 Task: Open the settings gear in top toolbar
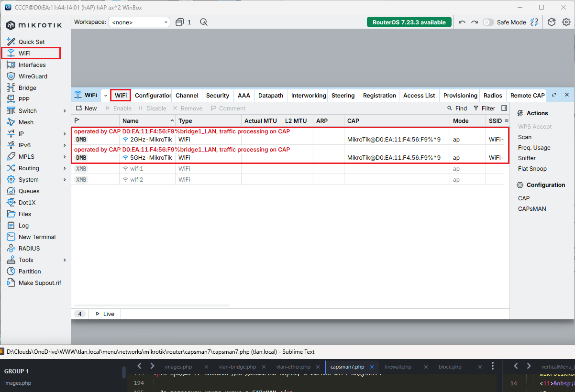(x=566, y=22)
